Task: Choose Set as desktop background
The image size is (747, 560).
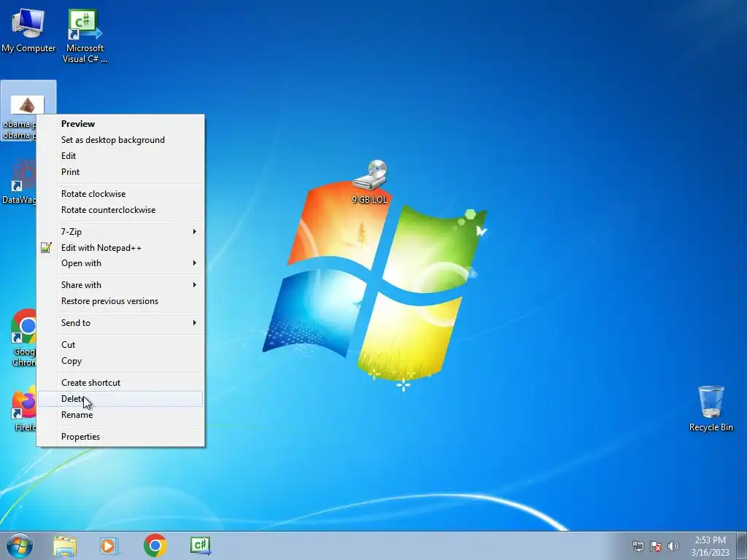Action: click(120, 140)
